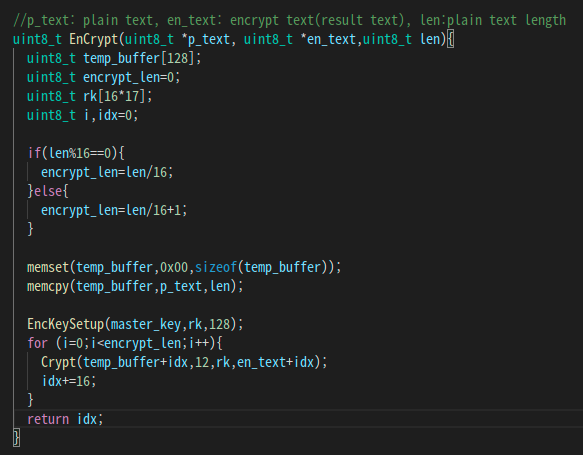Click the if(len%16==0) condition

click(76, 153)
